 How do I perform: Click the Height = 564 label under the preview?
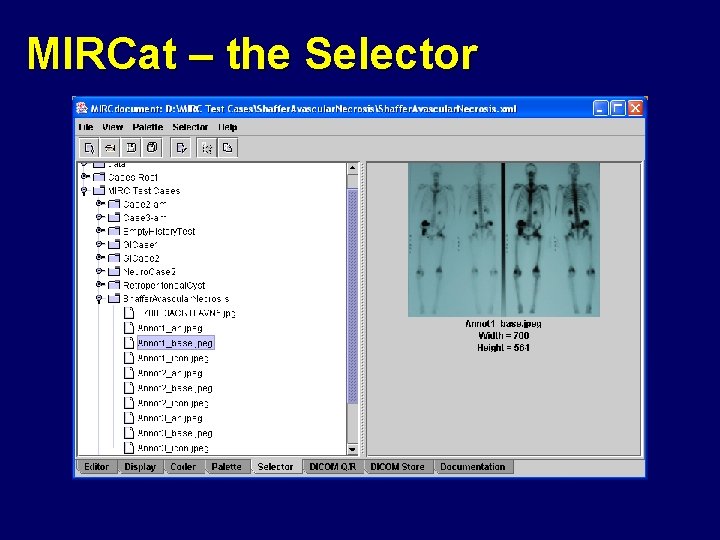tap(503, 348)
